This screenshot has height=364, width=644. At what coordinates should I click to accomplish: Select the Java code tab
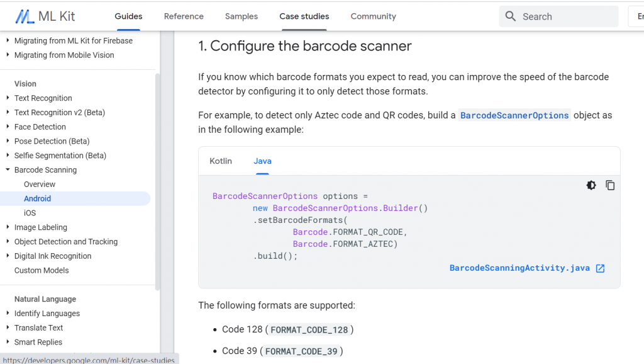(262, 161)
